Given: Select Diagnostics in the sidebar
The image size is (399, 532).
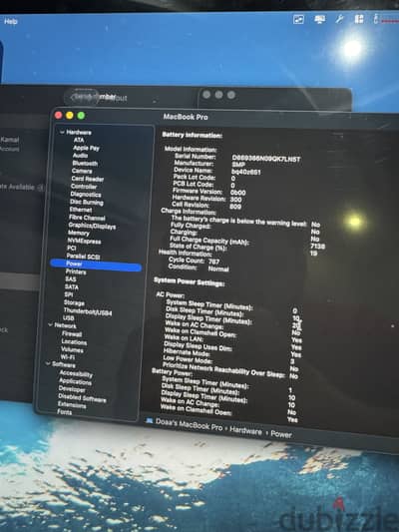Looking at the screenshot, I should click(86, 194).
